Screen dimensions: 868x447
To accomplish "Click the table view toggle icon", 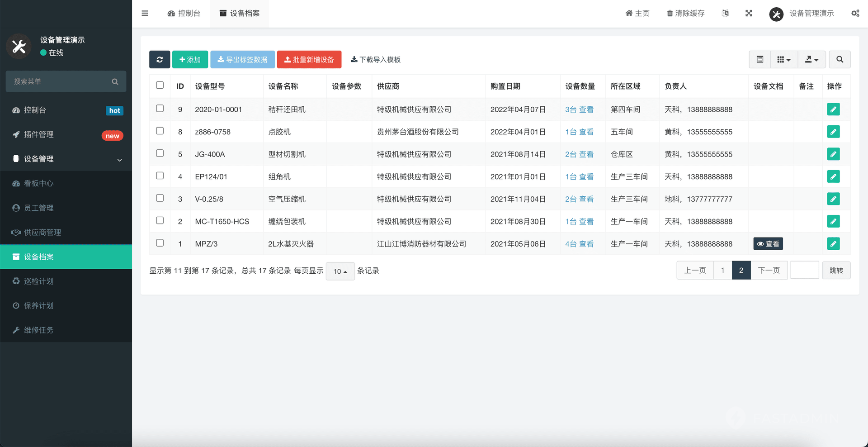I will click(x=760, y=59).
